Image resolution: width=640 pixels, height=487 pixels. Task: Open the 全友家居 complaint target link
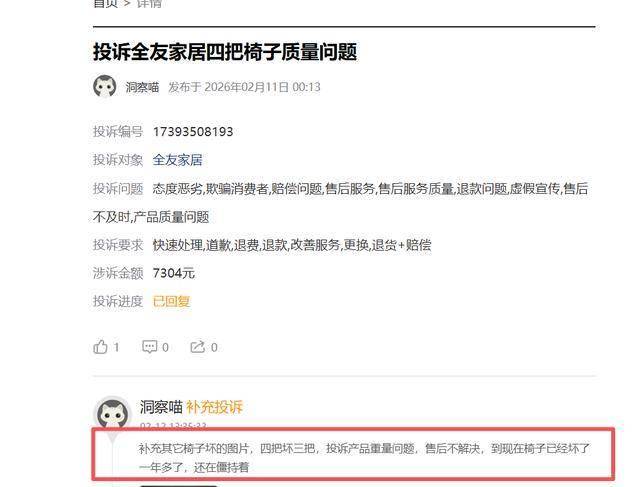click(x=178, y=160)
